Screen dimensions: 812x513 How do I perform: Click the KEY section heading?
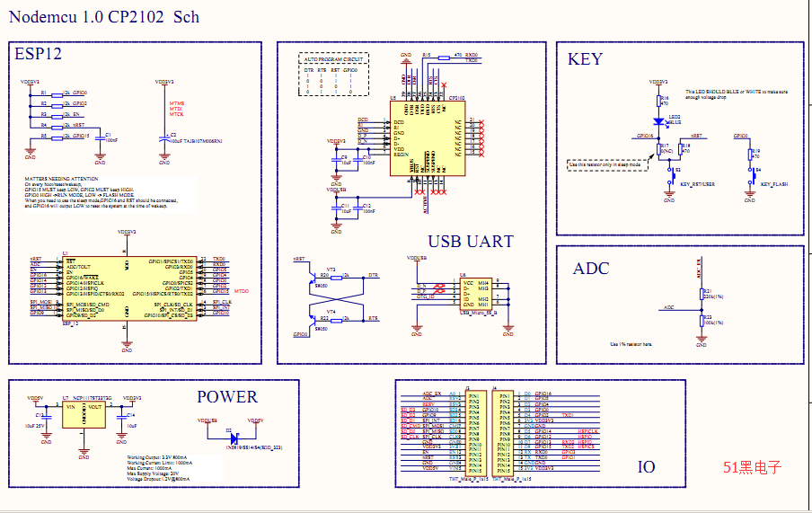[x=585, y=59]
